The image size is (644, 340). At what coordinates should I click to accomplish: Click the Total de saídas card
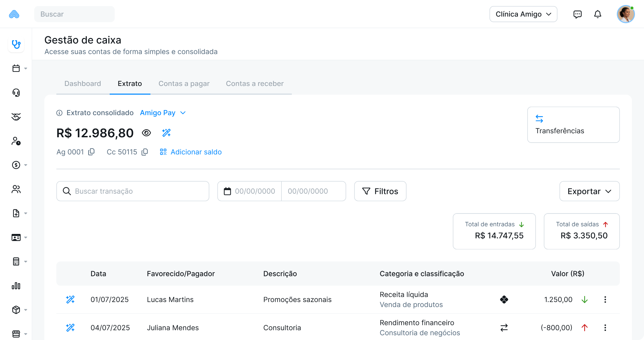pyautogui.click(x=582, y=231)
